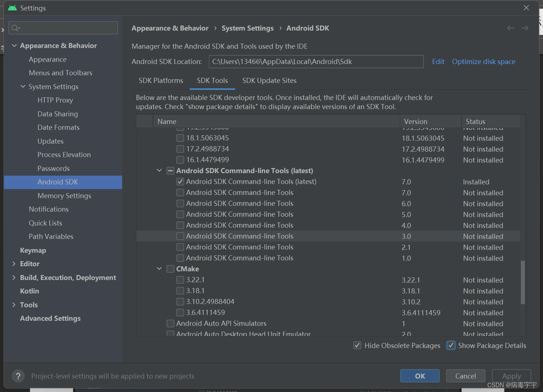Navigate forward with the right arrow icon

tap(525, 28)
